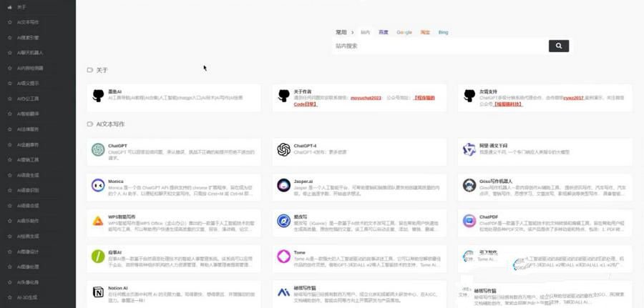
Task: Click the green slash icon left of Tome
Action: point(98,257)
